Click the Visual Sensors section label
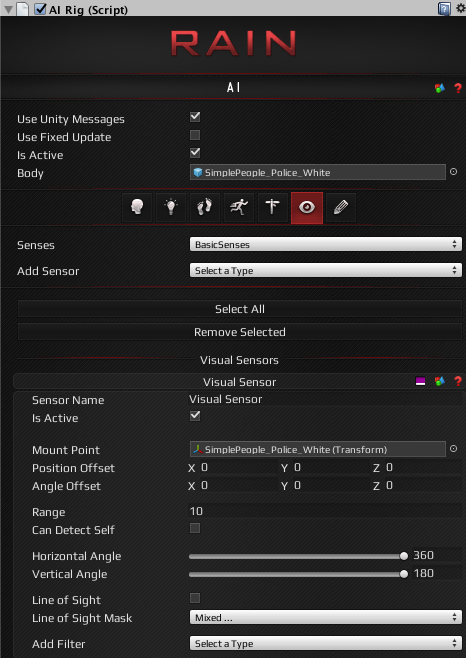Screen dimensions: 466x658 pos(239,360)
